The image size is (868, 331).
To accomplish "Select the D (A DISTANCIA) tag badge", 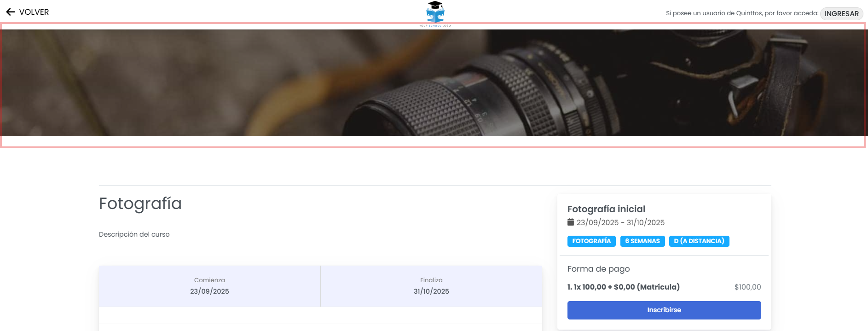I will click(x=699, y=241).
